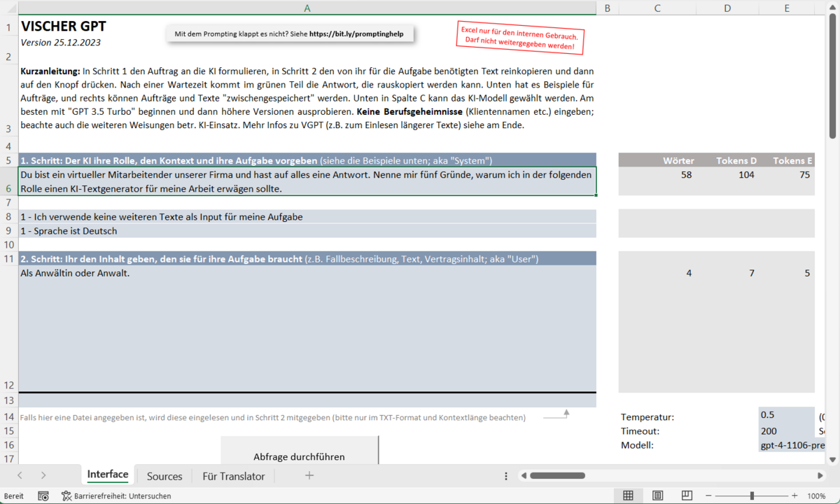Switch to the Sources sheet tab

coord(164,476)
